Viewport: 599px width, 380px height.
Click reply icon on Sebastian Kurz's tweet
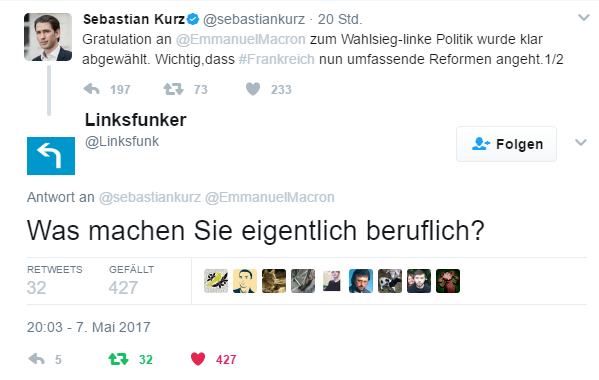tap(91, 89)
